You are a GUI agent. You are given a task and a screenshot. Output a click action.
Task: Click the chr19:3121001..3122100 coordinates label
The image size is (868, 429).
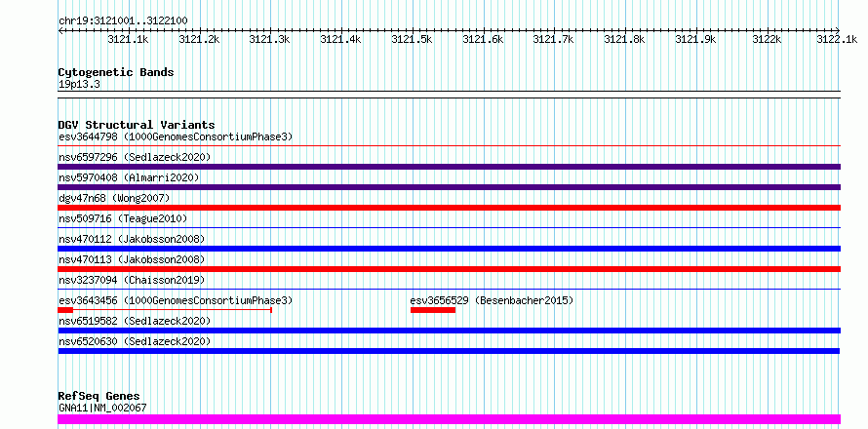[123, 21]
